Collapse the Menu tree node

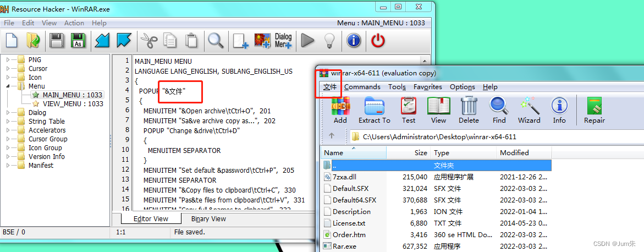coord(8,86)
